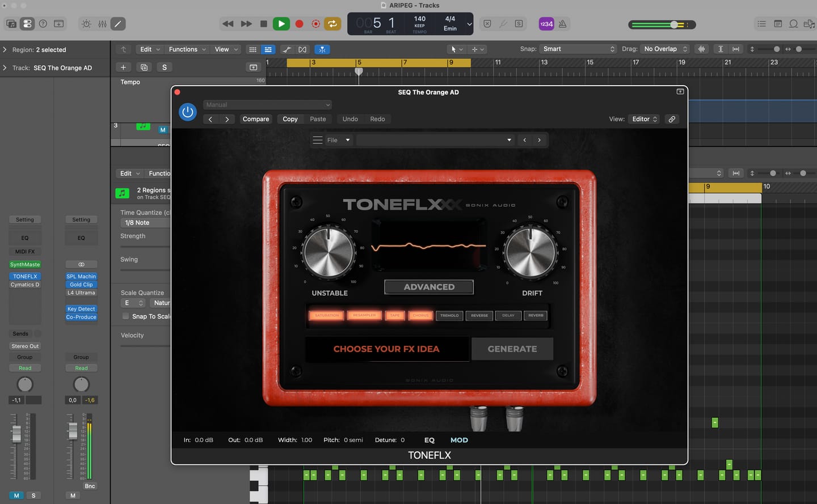
Task: Check the Snap To Scale checkbox
Action: 125,316
